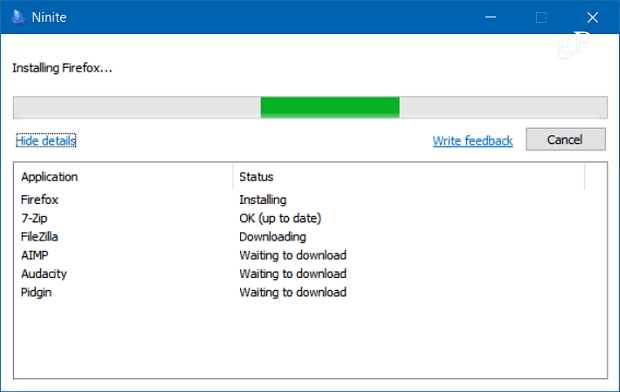
Task: Click the Status column header
Action: (256, 177)
